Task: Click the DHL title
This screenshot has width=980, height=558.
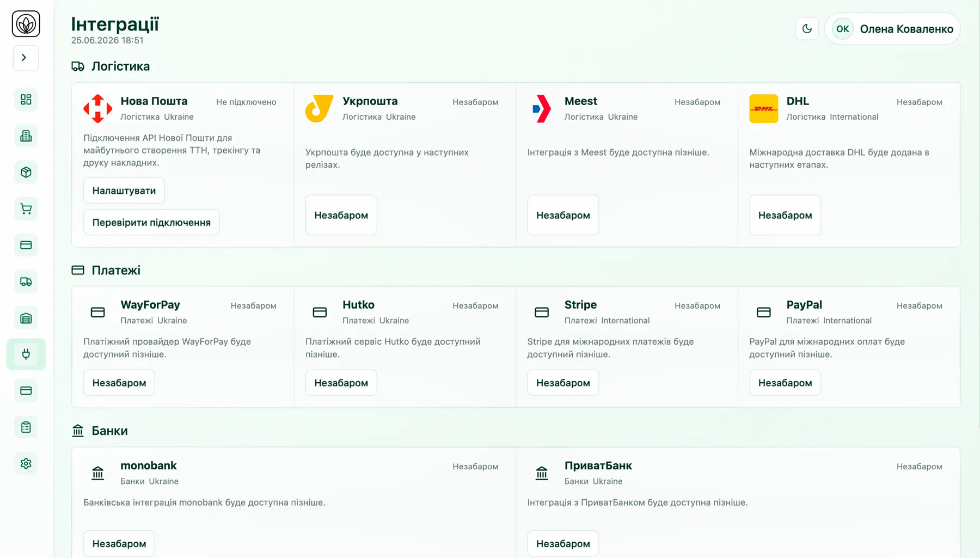Action: [x=798, y=101]
